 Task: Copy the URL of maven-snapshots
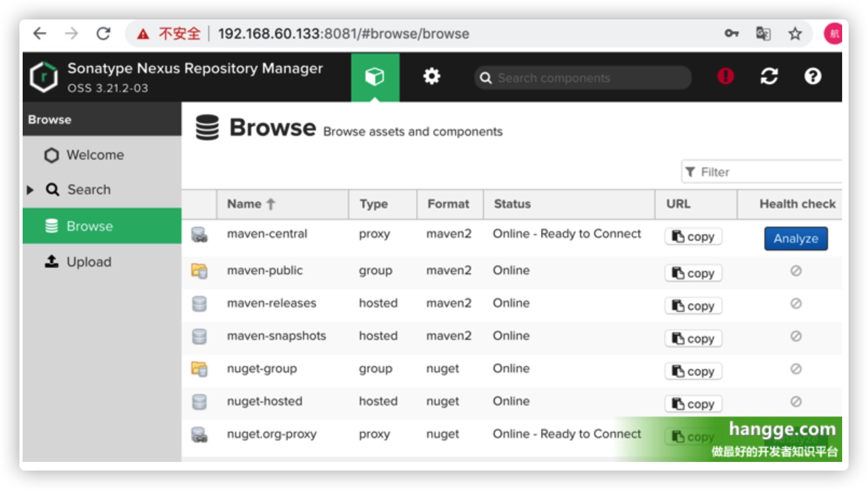click(693, 339)
